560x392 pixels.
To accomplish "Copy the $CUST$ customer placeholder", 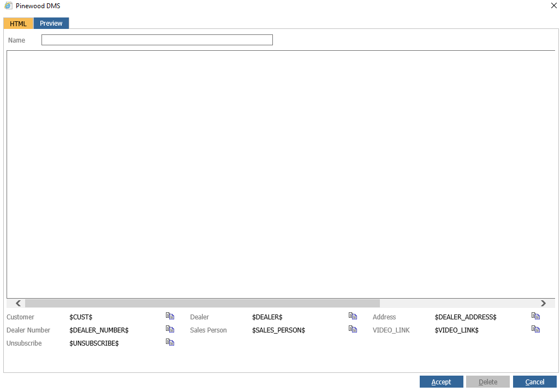I will pos(170,316).
